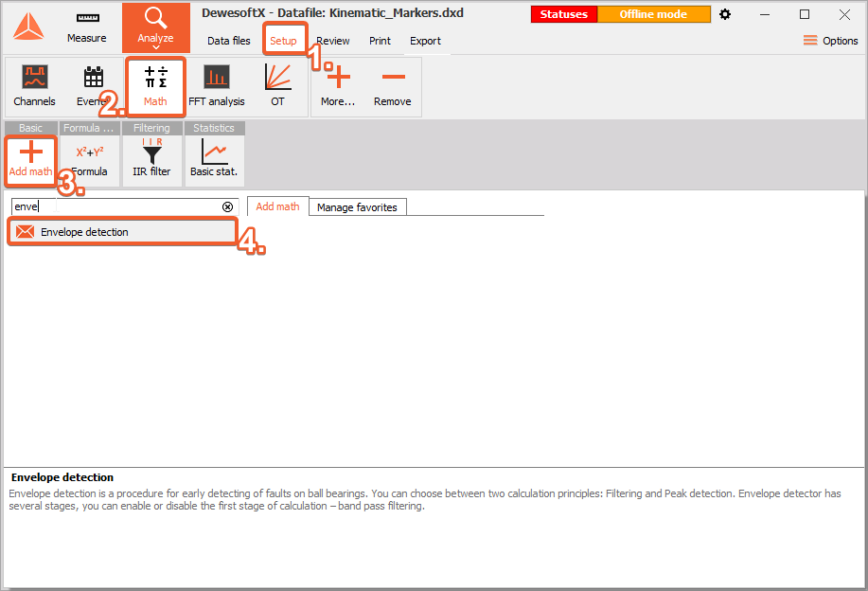Minimize the DewesoftX window

pos(765,15)
